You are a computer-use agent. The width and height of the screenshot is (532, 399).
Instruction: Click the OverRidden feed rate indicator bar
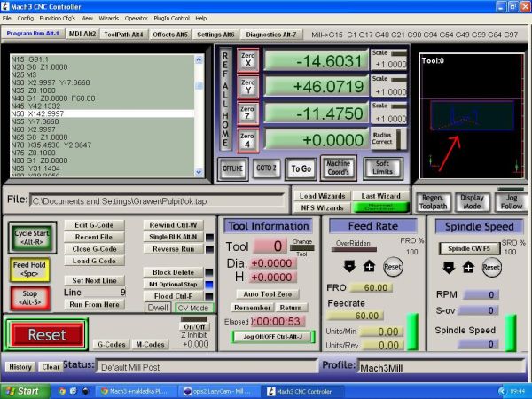(x=354, y=250)
